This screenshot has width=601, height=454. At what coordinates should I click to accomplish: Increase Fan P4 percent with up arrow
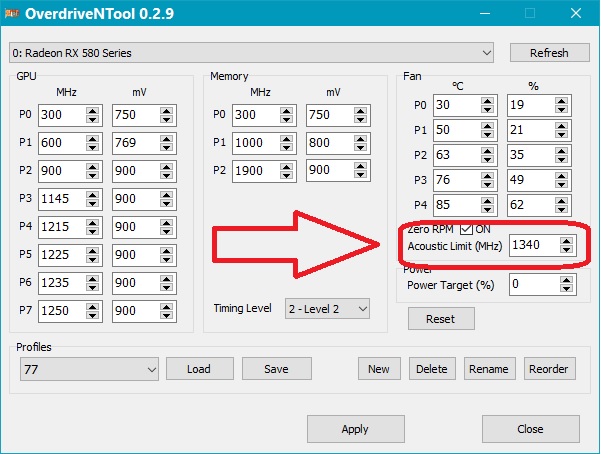coord(562,201)
